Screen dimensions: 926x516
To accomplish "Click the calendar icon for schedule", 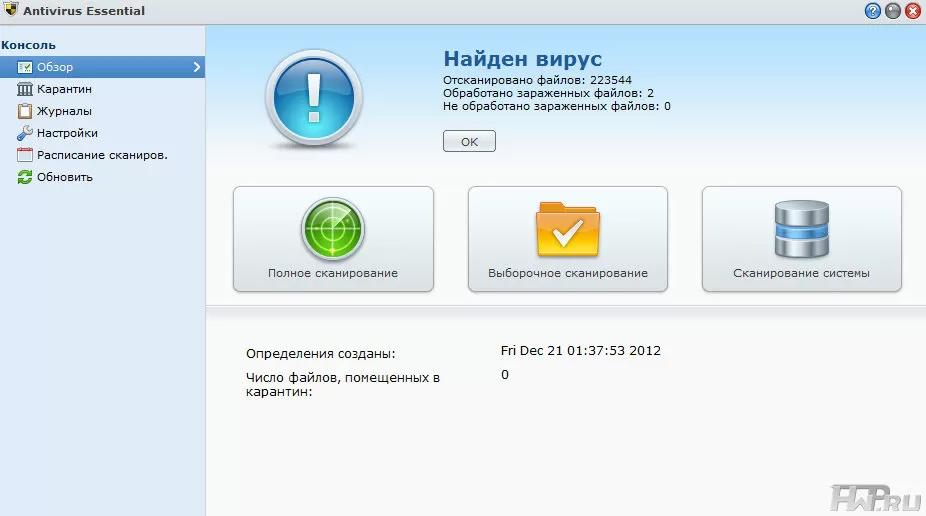I will click(25, 155).
